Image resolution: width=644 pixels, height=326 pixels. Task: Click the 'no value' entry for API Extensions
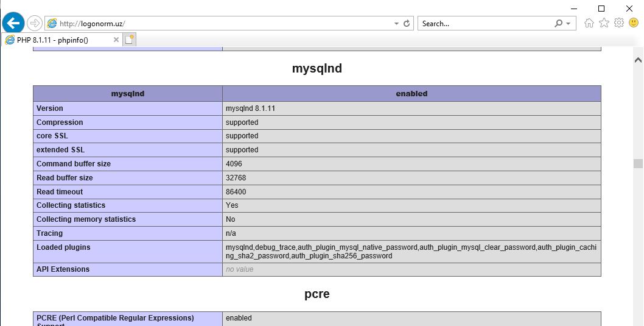point(239,269)
